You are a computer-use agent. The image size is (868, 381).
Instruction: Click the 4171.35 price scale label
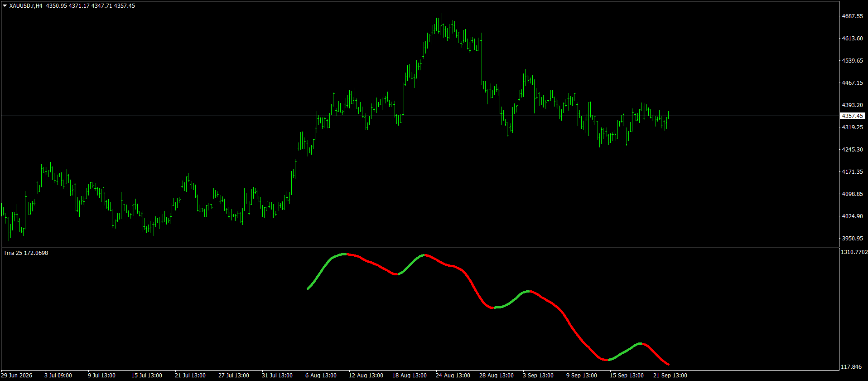pyautogui.click(x=852, y=172)
